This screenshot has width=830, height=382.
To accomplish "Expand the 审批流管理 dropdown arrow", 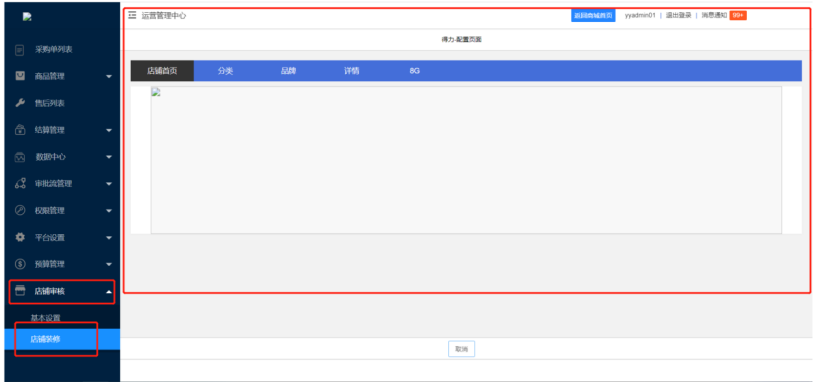I will coord(109,184).
